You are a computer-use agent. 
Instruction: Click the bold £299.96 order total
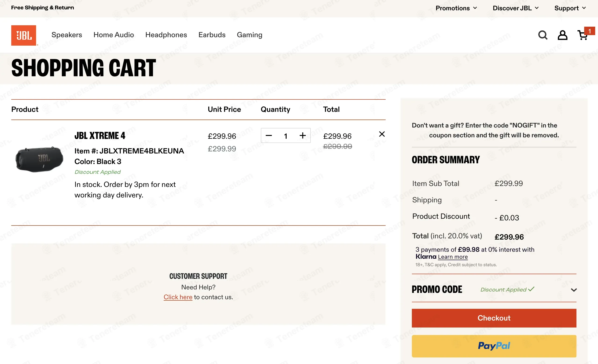point(509,237)
